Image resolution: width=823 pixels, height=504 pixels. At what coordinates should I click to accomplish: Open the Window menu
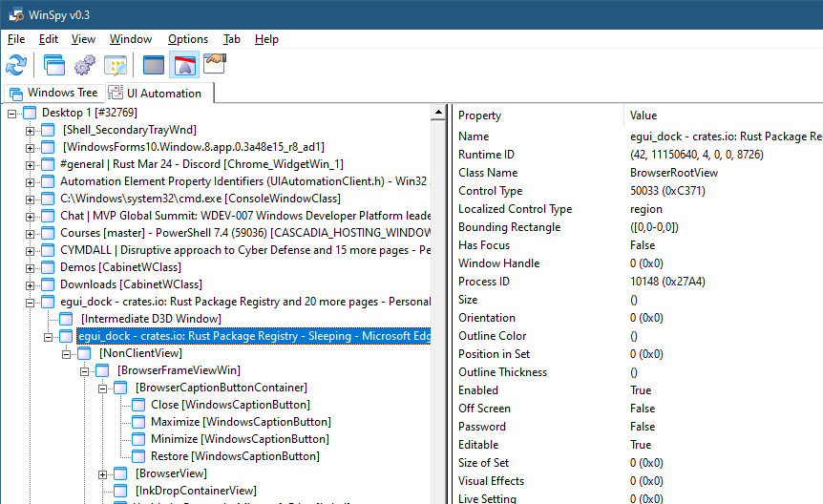click(131, 39)
